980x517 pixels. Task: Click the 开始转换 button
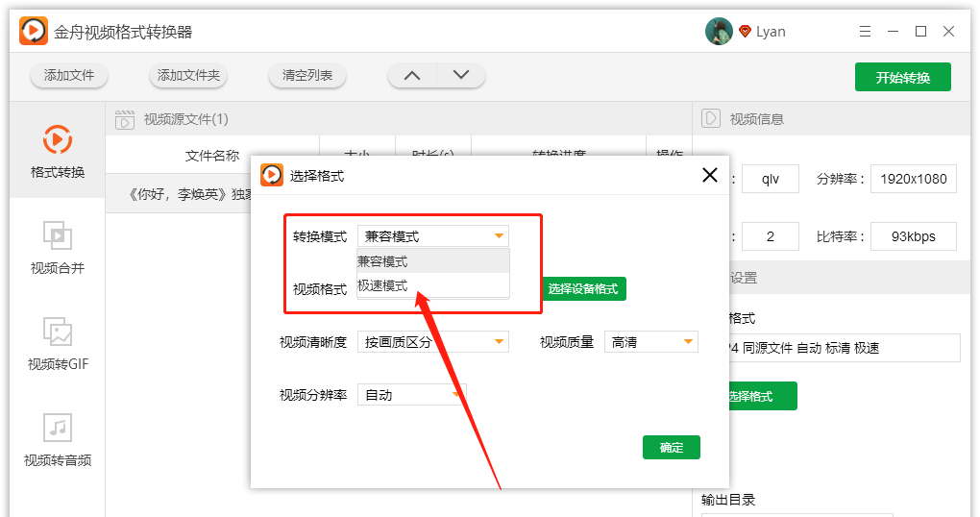pos(903,77)
